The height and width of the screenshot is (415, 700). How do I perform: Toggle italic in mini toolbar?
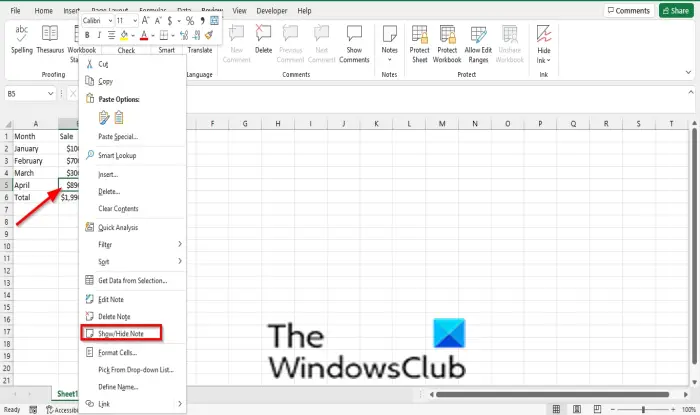(99, 35)
